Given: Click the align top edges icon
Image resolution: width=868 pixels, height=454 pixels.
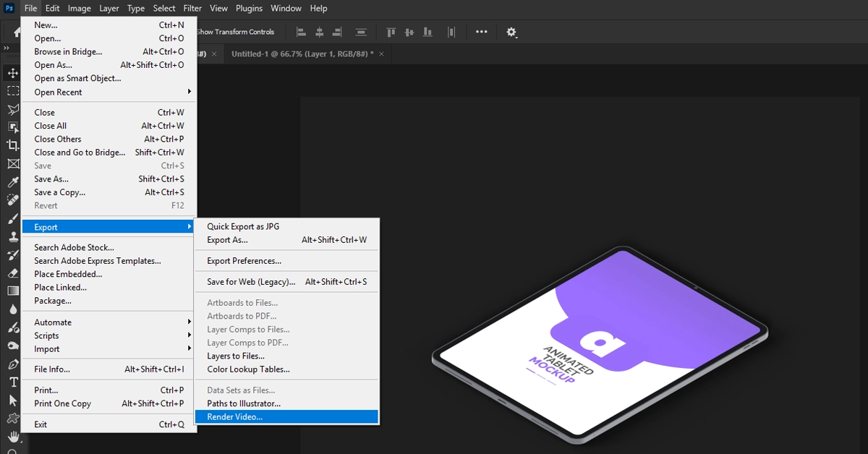Looking at the screenshot, I should click(391, 32).
